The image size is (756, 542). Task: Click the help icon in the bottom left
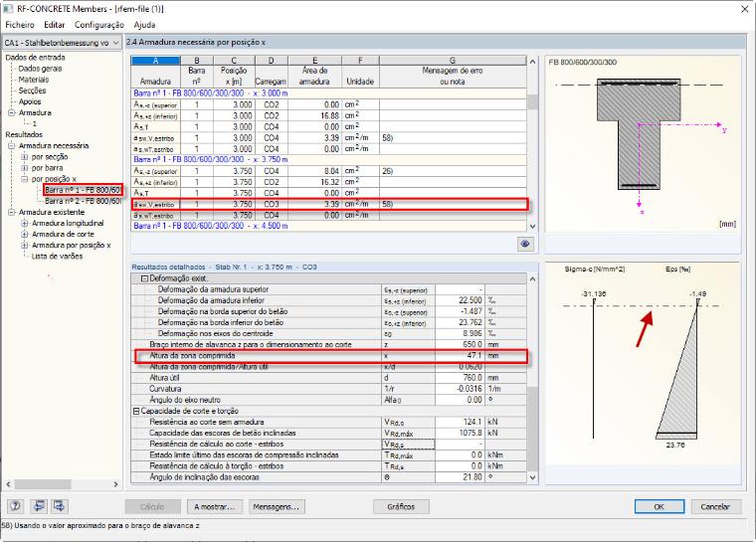[16, 506]
